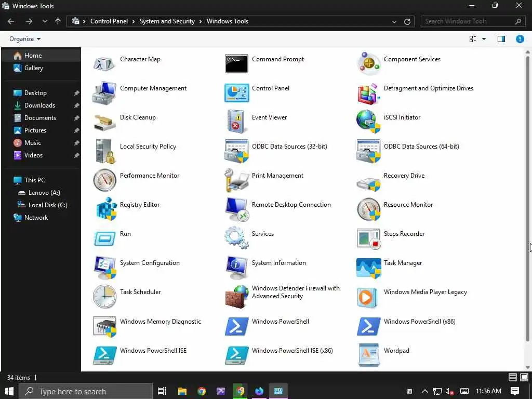Screen dimensions: 532x399
Task: Open the Organize dropdown menu
Action: click(25, 39)
